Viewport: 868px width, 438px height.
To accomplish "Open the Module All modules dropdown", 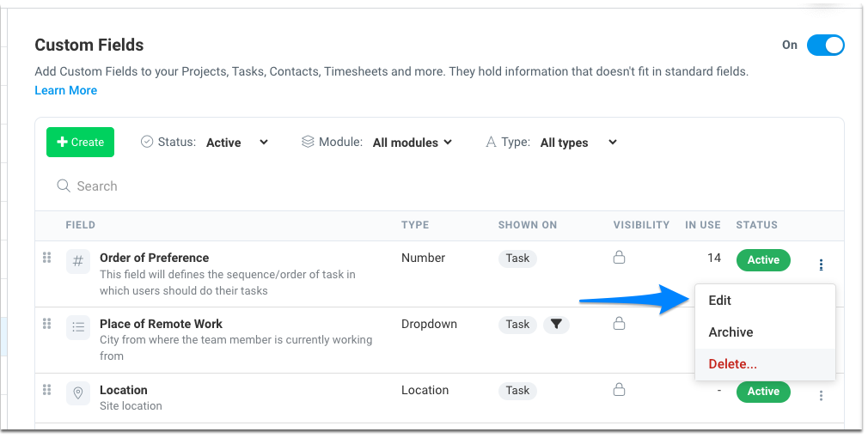I will coord(413,143).
